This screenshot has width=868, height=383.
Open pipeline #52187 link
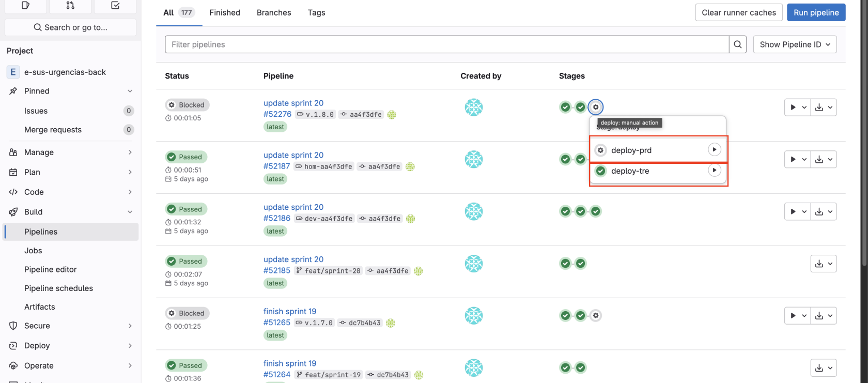pyautogui.click(x=277, y=166)
